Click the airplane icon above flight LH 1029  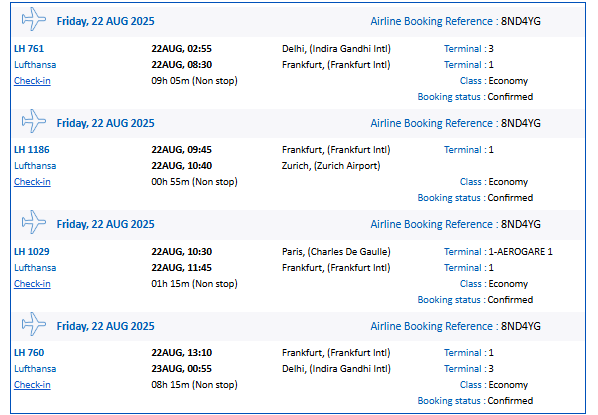click(x=34, y=222)
